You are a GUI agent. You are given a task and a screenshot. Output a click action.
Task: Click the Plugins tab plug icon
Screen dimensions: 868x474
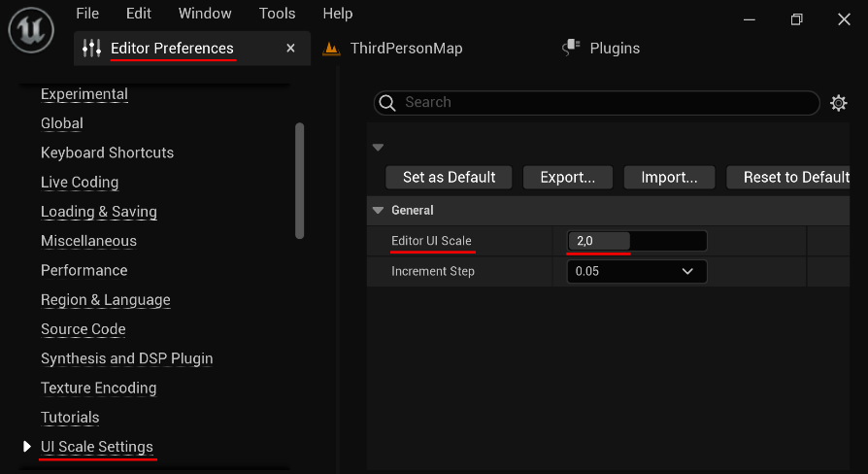pyautogui.click(x=571, y=48)
